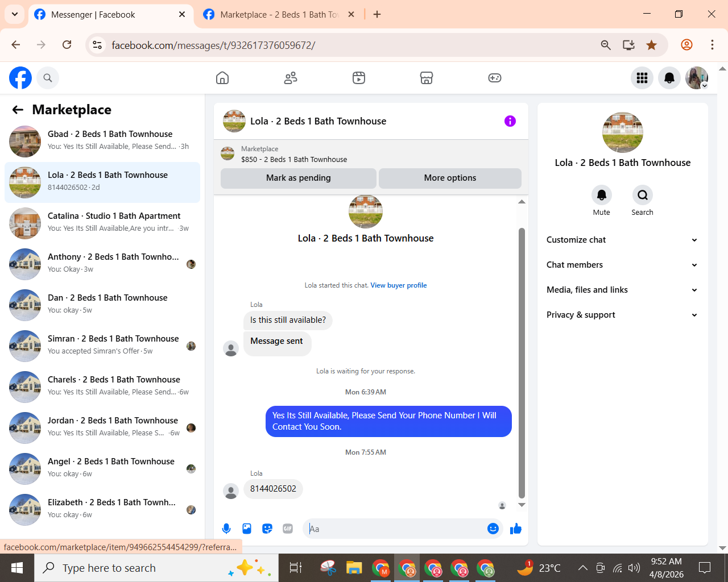
Task: Open the Facebook logo home link
Action: (x=20, y=78)
